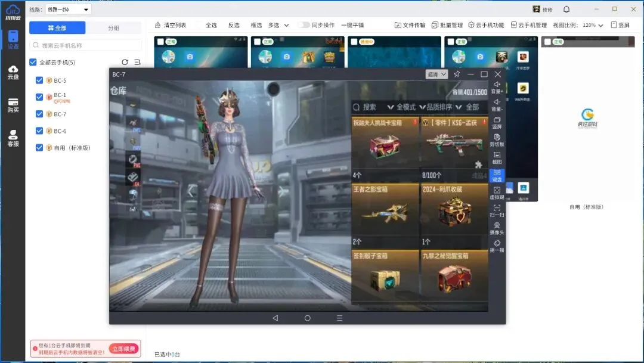
Task: Click the BC-5 device name
Action: [60, 80]
